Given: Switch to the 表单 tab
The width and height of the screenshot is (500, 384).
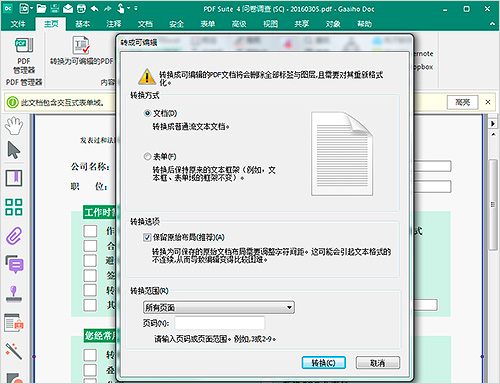Looking at the screenshot, I should [x=208, y=24].
